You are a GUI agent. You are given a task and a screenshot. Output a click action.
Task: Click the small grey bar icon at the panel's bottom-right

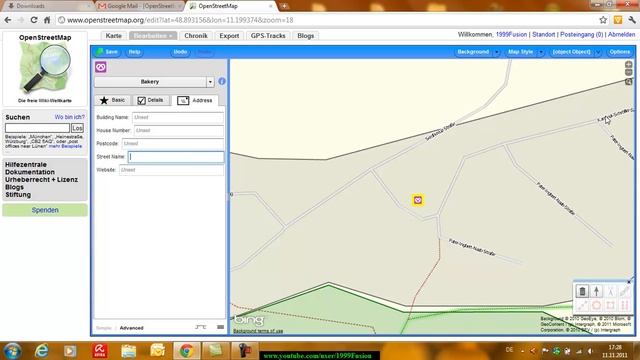(x=220, y=327)
